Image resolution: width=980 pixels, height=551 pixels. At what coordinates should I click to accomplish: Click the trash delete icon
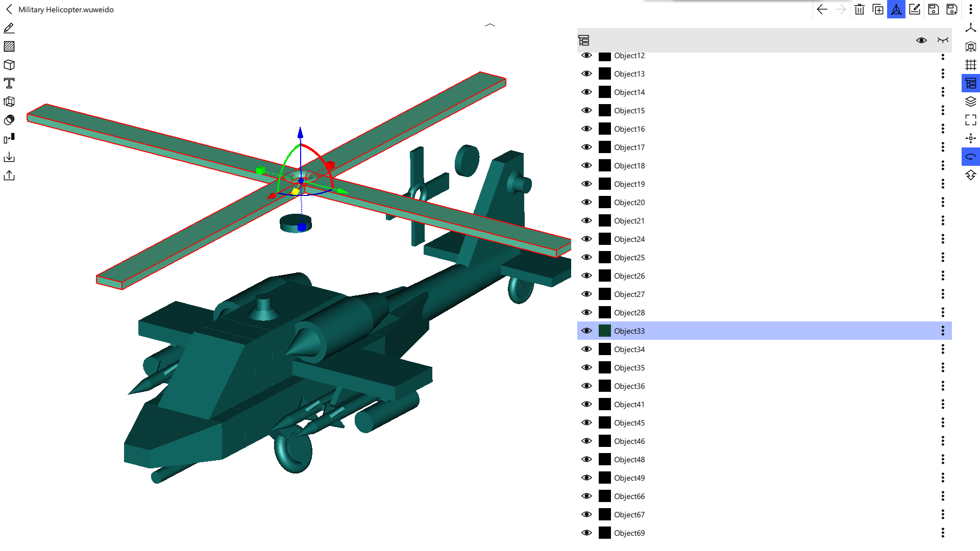click(x=860, y=9)
